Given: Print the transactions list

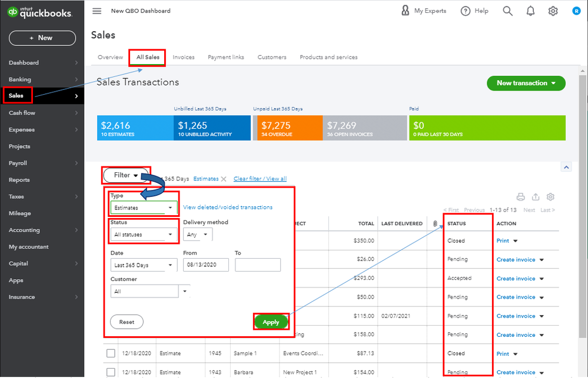Looking at the screenshot, I should pyautogui.click(x=520, y=197).
